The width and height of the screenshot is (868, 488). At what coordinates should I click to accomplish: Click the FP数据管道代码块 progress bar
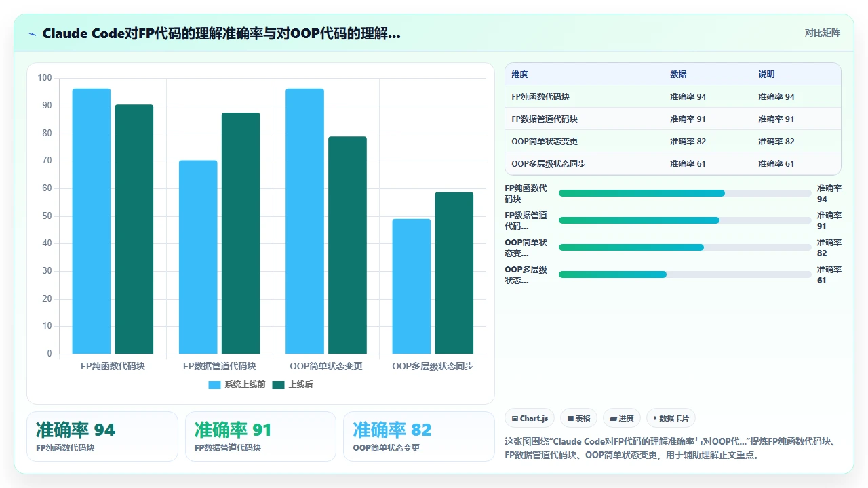coord(685,220)
